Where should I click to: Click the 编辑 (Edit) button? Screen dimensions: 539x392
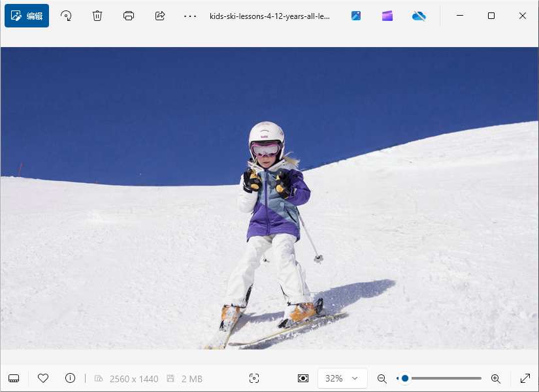(27, 16)
